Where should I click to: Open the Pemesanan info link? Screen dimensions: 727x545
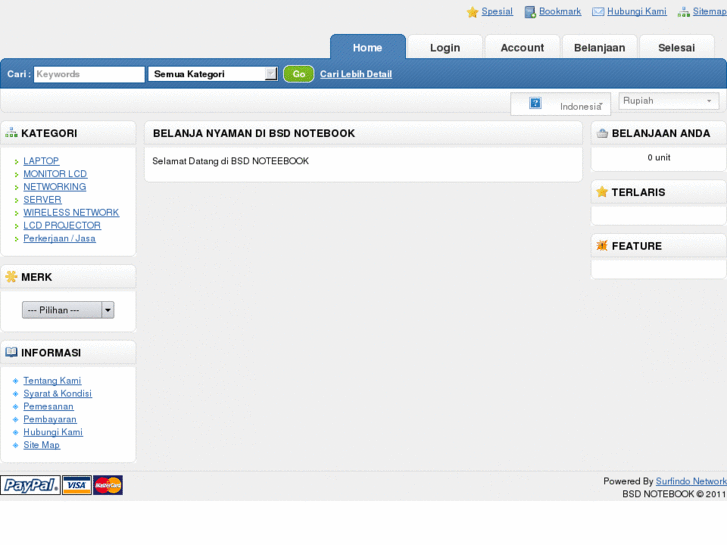48,406
